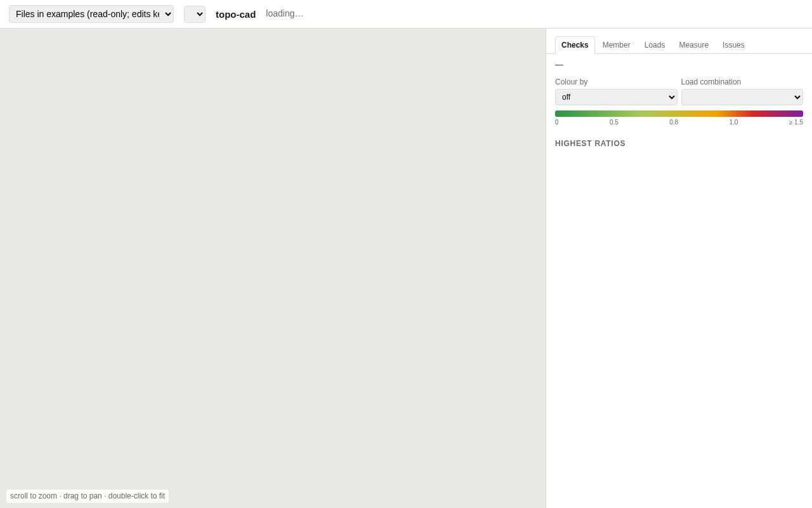
Task: Click the 'topo-cad' app title
Action: click(x=235, y=14)
